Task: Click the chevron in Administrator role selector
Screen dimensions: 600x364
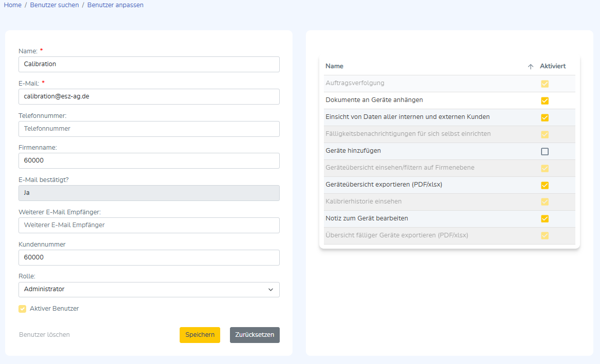Action: [x=270, y=290]
